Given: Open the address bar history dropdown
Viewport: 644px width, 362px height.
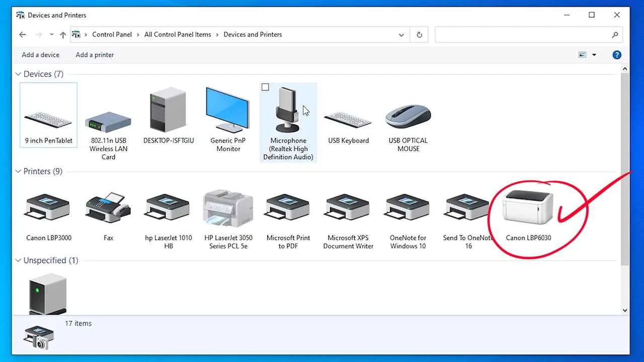Looking at the screenshot, I should click(x=401, y=35).
